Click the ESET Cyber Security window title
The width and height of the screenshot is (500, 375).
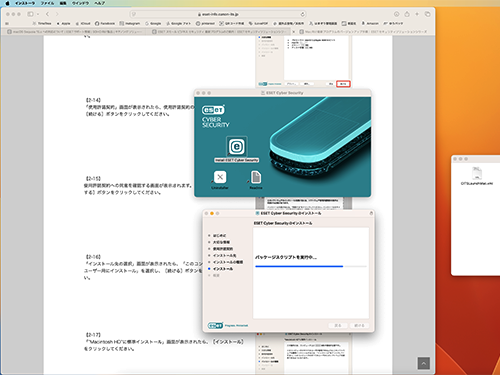284,93
